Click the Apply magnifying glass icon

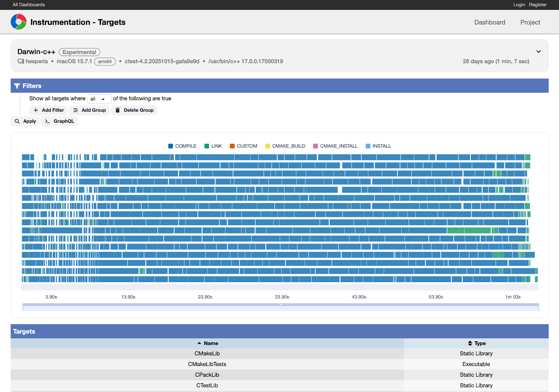coord(17,121)
